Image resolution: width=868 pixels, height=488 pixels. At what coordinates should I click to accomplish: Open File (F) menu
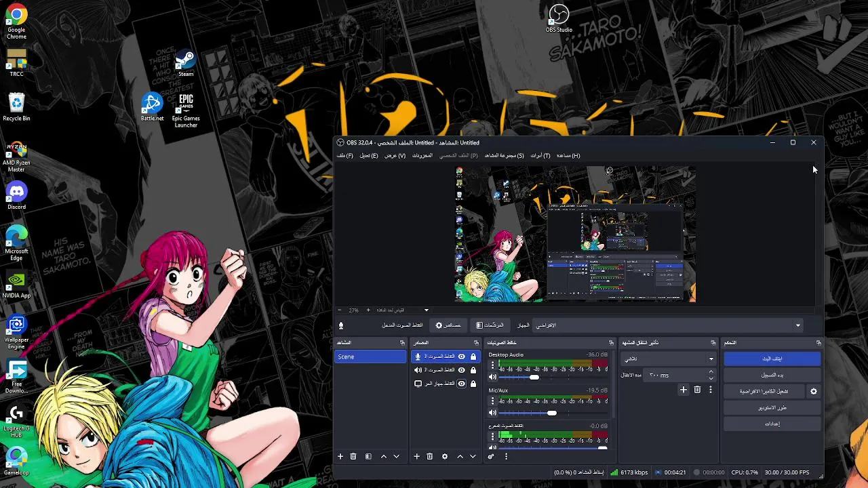pos(345,156)
